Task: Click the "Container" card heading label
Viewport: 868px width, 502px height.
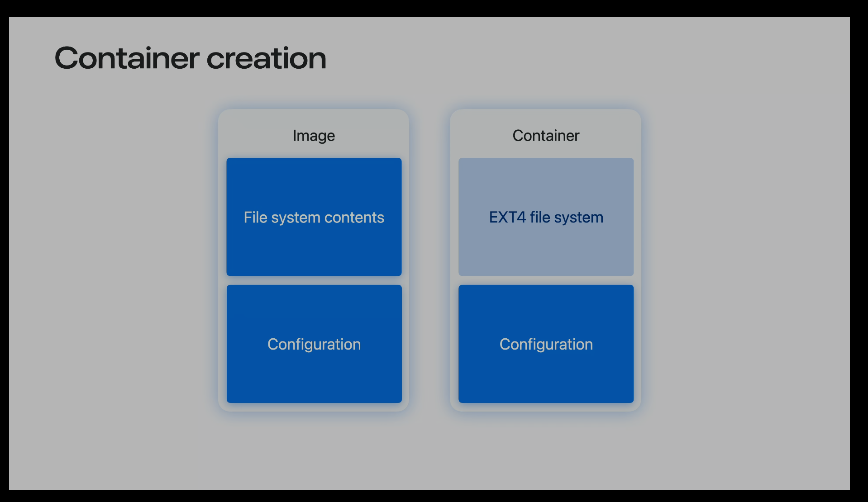Action: (x=545, y=136)
